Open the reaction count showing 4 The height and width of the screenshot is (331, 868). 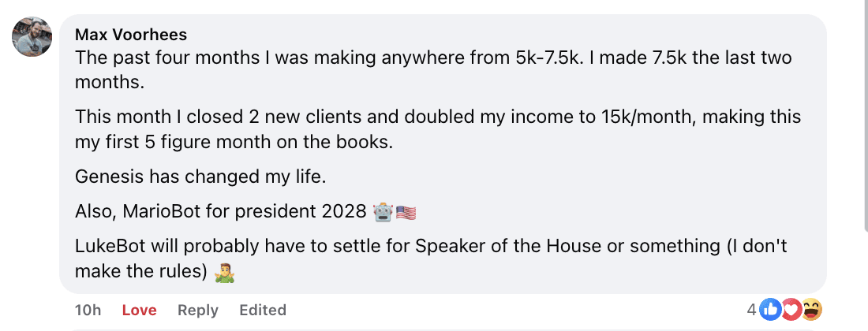(x=752, y=311)
